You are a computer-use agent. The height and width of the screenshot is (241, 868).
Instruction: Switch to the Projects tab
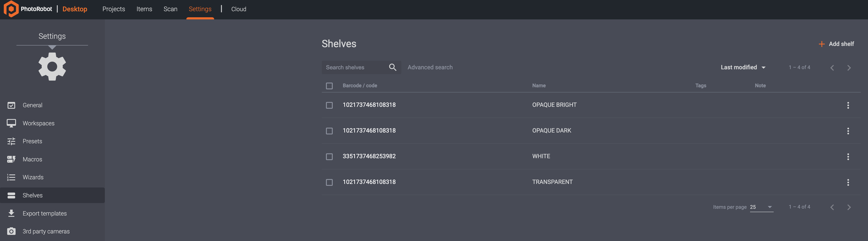pos(114,9)
